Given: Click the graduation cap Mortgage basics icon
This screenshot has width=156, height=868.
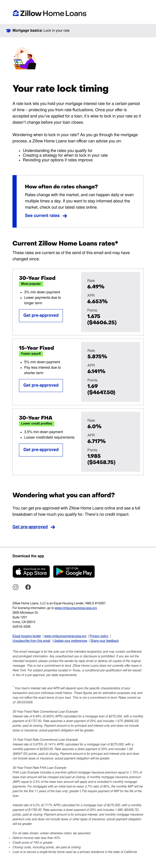Looking at the screenshot, I should point(8,31).
